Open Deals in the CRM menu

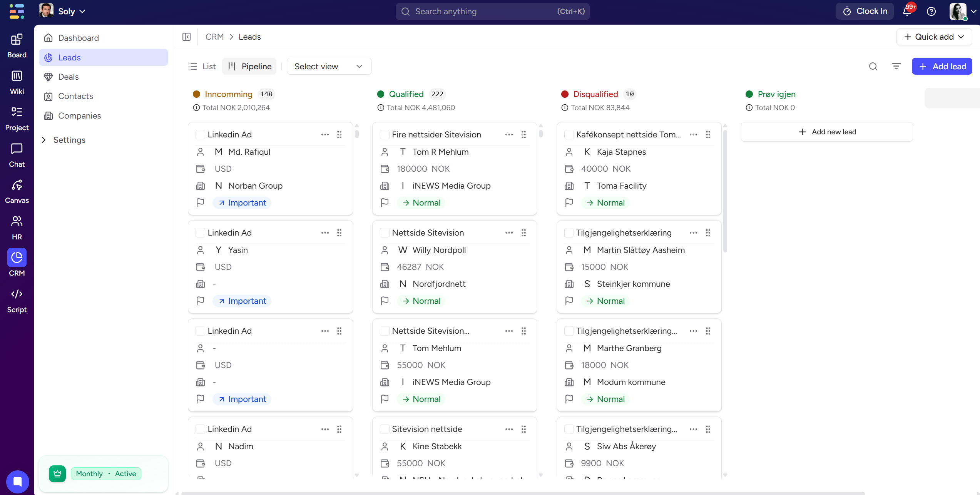click(69, 77)
